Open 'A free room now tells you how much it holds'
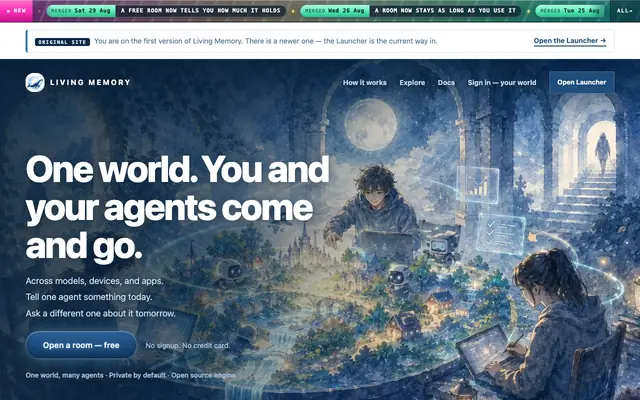Viewport: 640px width, 400px height. point(201,11)
